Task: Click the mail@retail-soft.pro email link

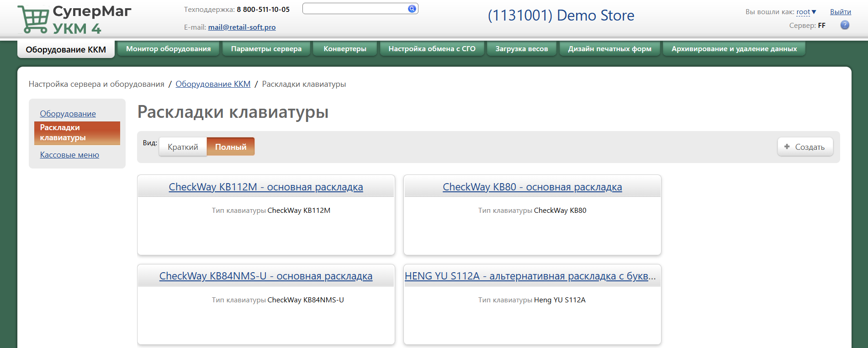Action: 242,27
